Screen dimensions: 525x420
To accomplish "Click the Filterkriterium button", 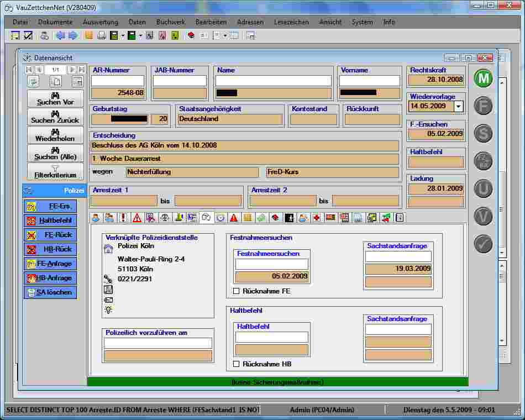I will coord(55,171).
